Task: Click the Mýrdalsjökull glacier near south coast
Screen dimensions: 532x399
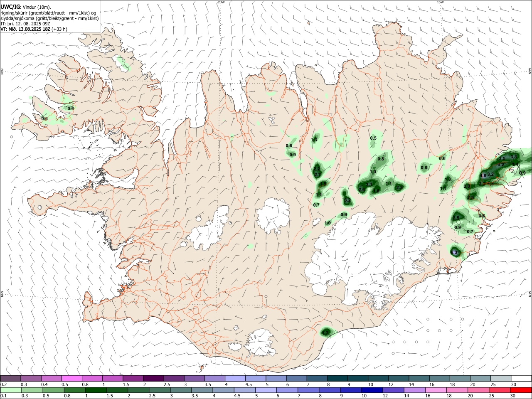Action: 261,343
